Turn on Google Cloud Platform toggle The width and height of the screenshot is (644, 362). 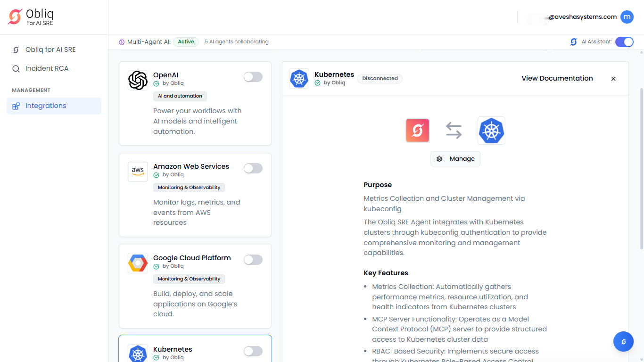(x=253, y=260)
